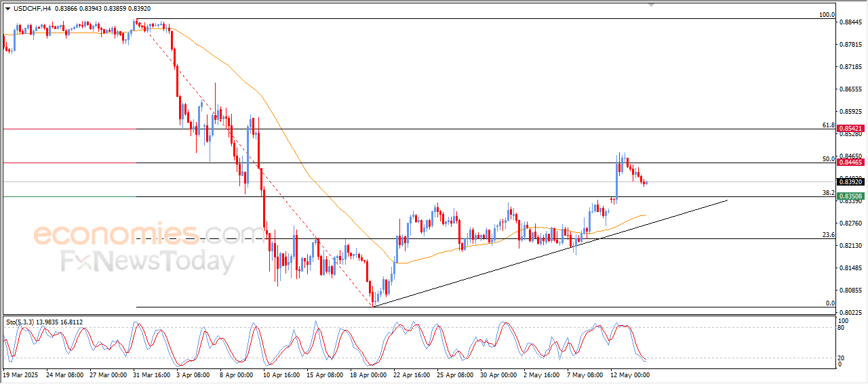Click the Fibonacci 50.0 level label

pos(828,159)
